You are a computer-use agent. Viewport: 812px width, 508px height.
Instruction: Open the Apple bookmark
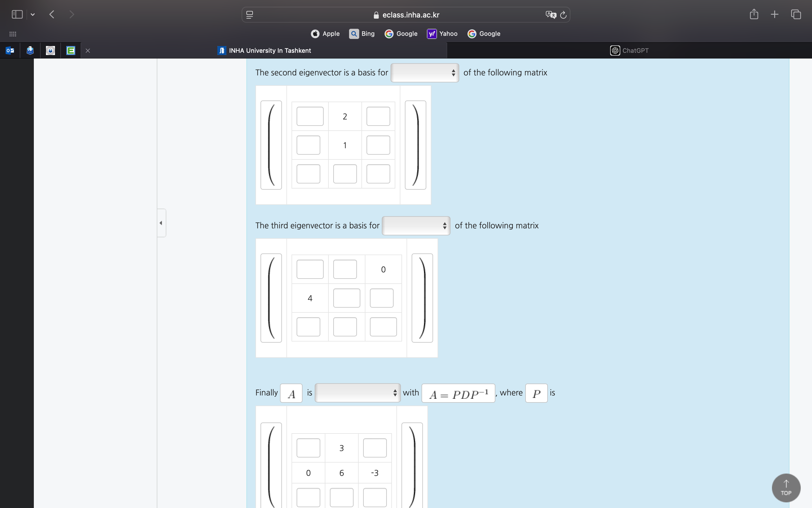pyautogui.click(x=325, y=34)
